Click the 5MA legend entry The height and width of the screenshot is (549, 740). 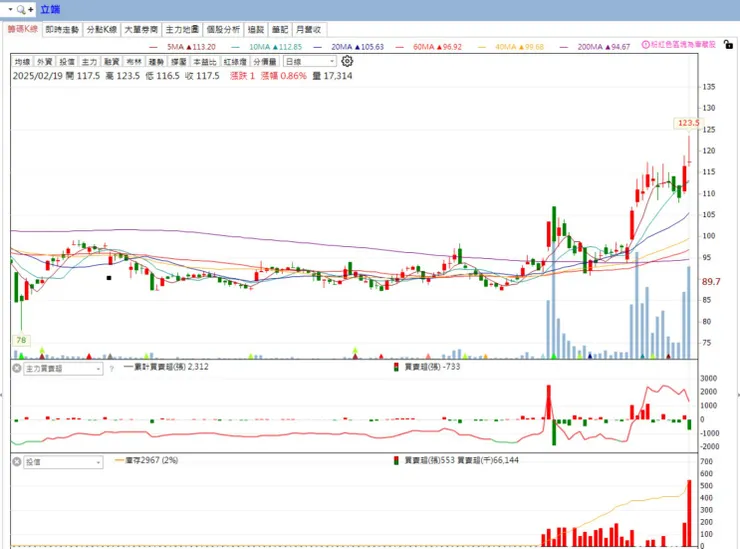tap(182, 47)
